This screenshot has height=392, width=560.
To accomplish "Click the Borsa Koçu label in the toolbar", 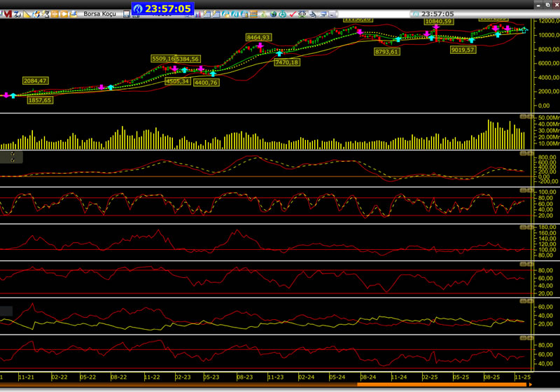I will pos(99,14).
